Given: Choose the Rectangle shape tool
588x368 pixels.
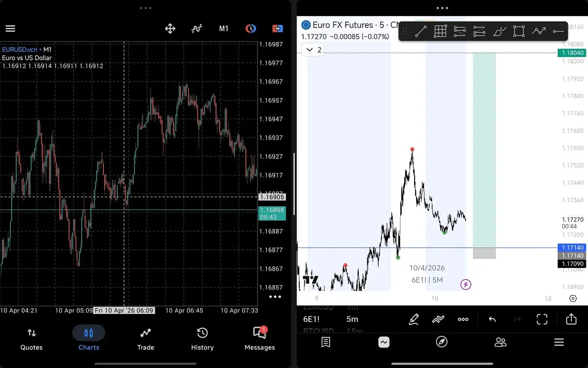Looking at the screenshot, I should 519,31.
